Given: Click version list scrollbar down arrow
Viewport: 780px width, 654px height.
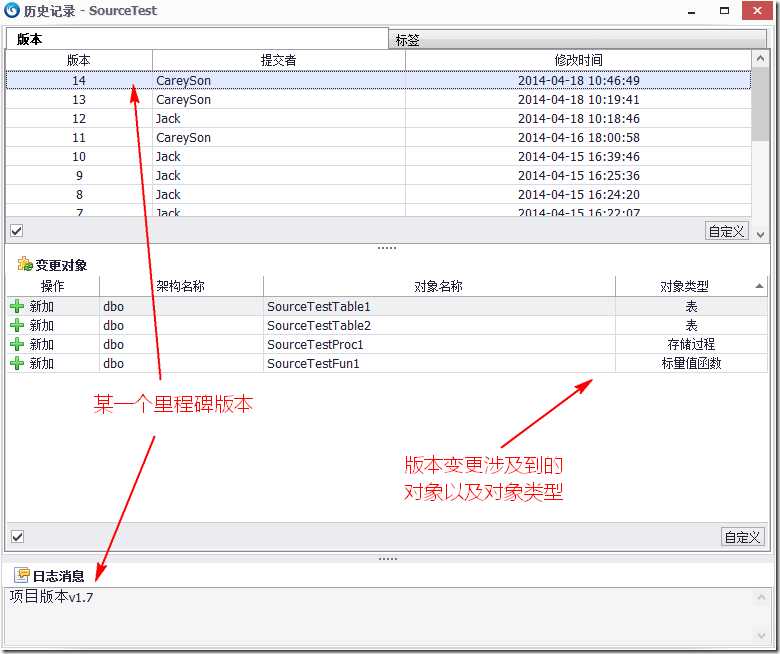Looking at the screenshot, I should [760, 234].
